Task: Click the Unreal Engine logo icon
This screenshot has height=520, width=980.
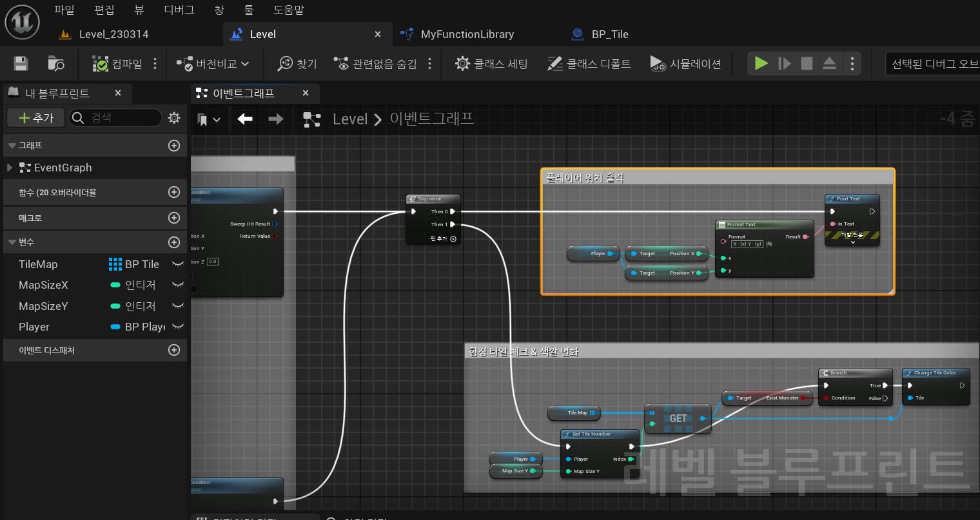Action: (x=23, y=23)
